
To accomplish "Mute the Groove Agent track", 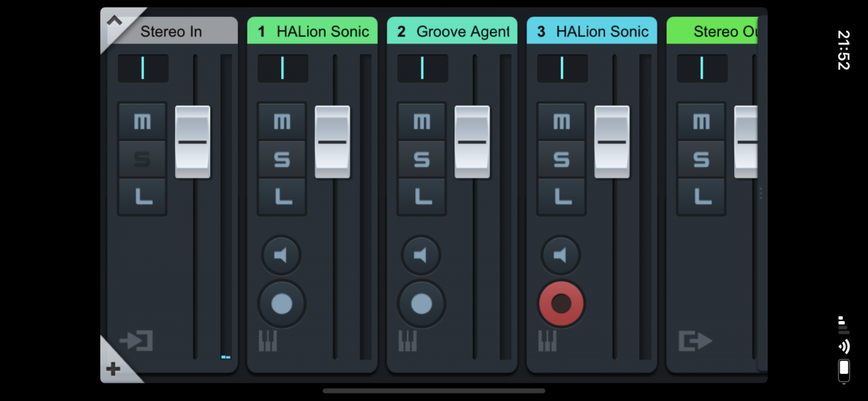I will [422, 121].
